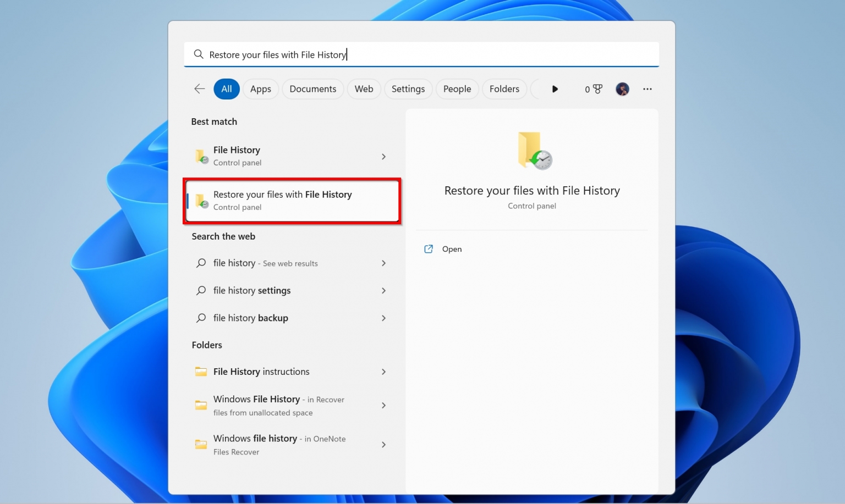
Task: Click the Open link for File History
Action: pyautogui.click(x=451, y=249)
